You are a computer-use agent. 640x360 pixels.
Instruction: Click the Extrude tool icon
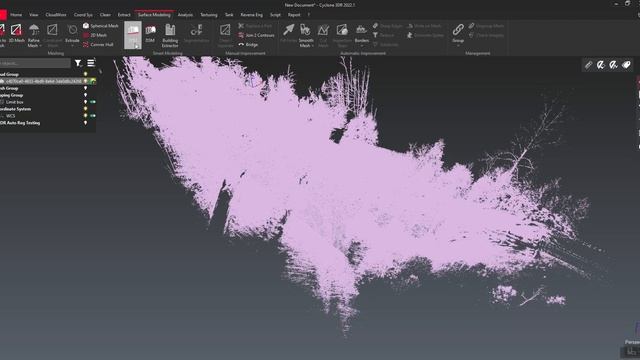(x=72, y=29)
